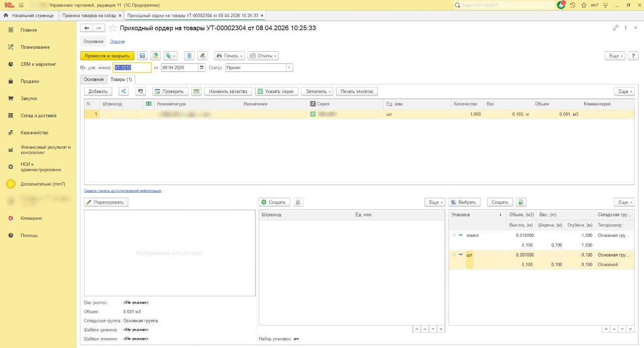Open the create-based-on dropdown icon
The width and height of the screenshot is (644, 348).
[171, 56]
